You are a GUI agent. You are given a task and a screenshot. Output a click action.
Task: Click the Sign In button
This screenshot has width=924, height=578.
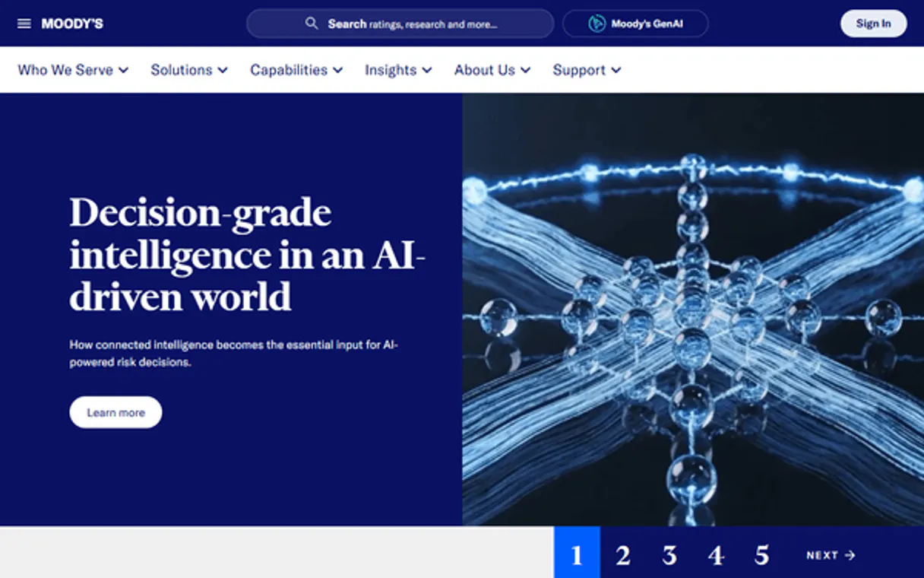(873, 24)
